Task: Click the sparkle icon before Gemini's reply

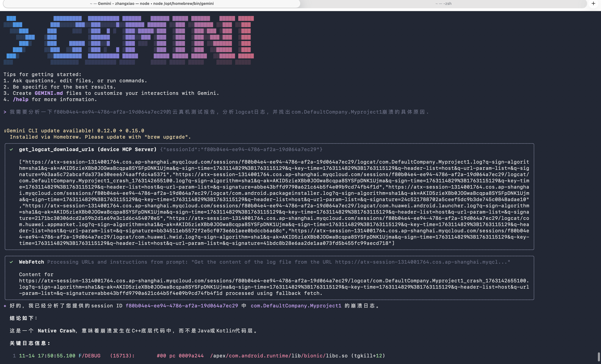Action: [x=5, y=306]
